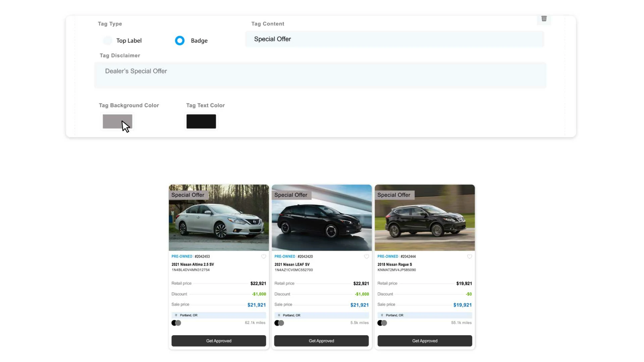Click the VIN 1N4AZ1CV0MC552700

[293, 270]
